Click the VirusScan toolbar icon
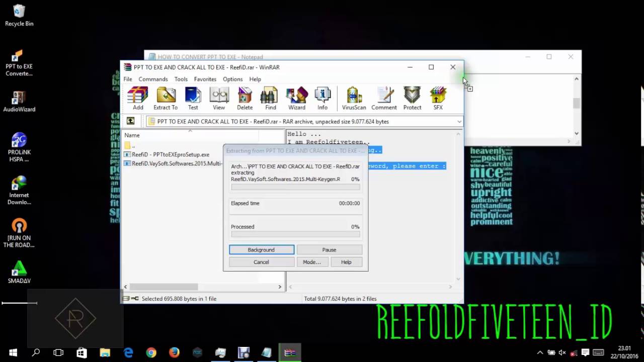Screen dimensions: 644x362 pos(354,98)
